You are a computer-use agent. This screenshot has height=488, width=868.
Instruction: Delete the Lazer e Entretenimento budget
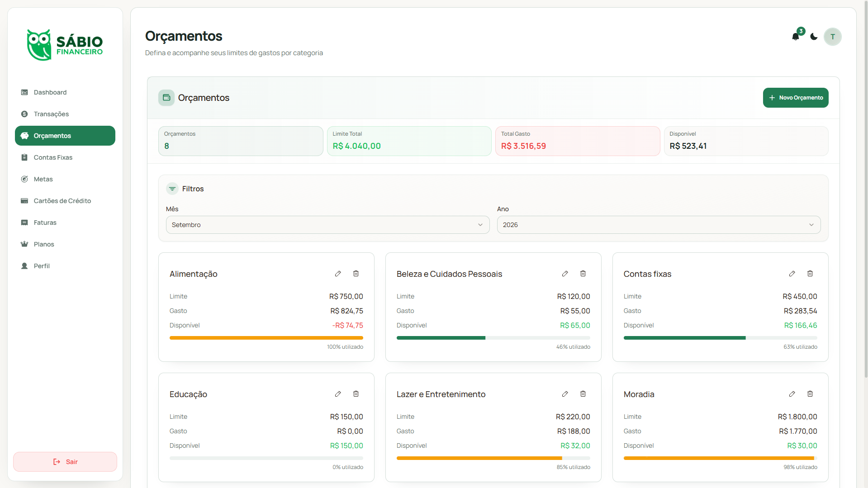583,394
